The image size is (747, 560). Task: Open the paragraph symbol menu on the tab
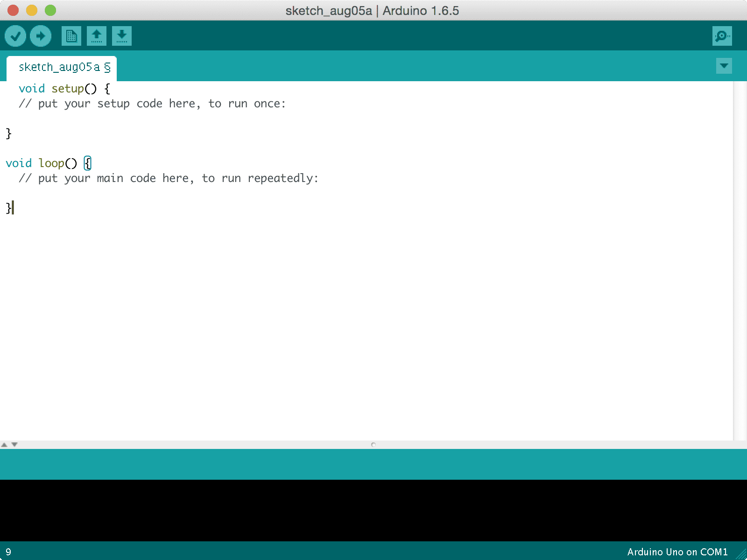pos(108,67)
